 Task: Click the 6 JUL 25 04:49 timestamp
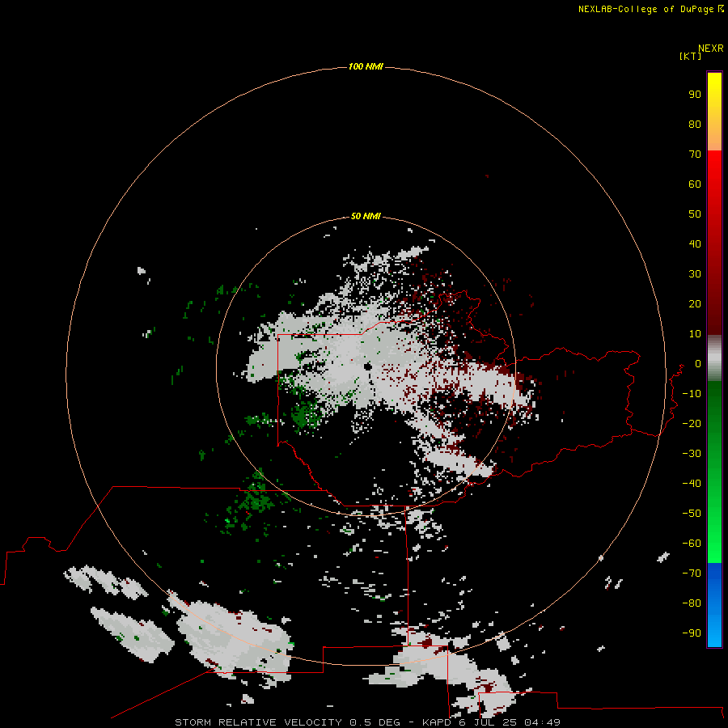coord(509,722)
